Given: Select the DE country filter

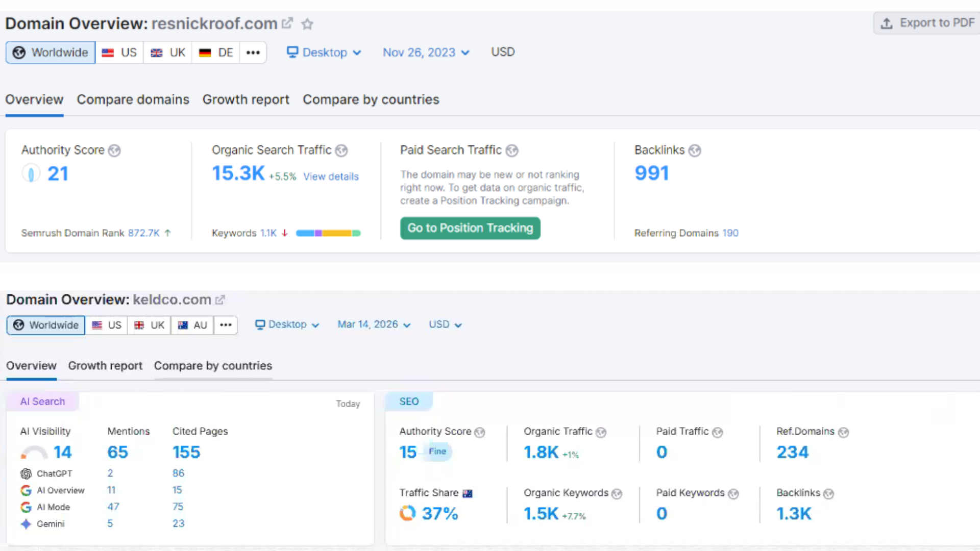Looking at the screenshot, I should (x=216, y=53).
